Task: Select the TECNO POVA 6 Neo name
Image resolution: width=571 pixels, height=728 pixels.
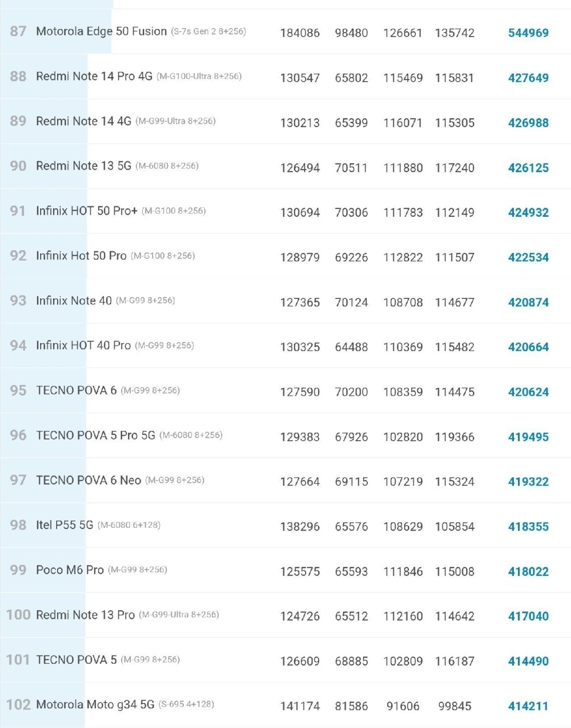Action: click(89, 481)
